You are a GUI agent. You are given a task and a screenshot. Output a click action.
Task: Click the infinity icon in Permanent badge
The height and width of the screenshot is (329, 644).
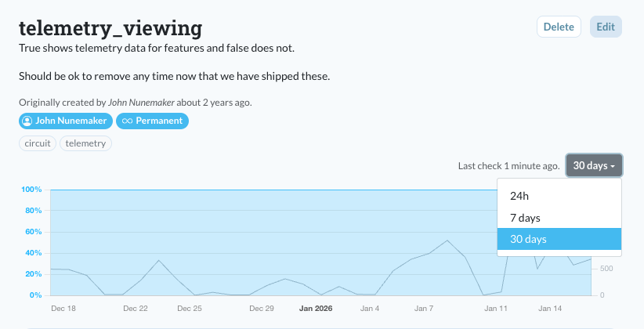point(126,121)
